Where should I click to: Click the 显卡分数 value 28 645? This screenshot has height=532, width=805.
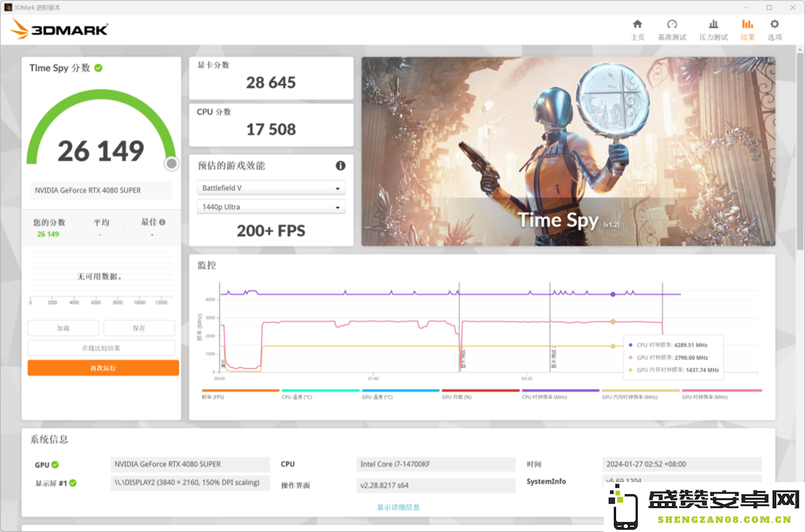[271, 83]
